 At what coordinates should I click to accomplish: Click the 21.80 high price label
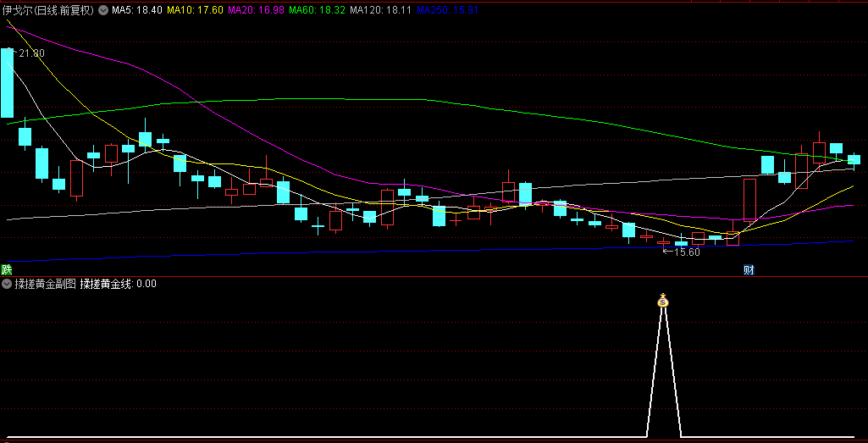(x=31, y=53)
